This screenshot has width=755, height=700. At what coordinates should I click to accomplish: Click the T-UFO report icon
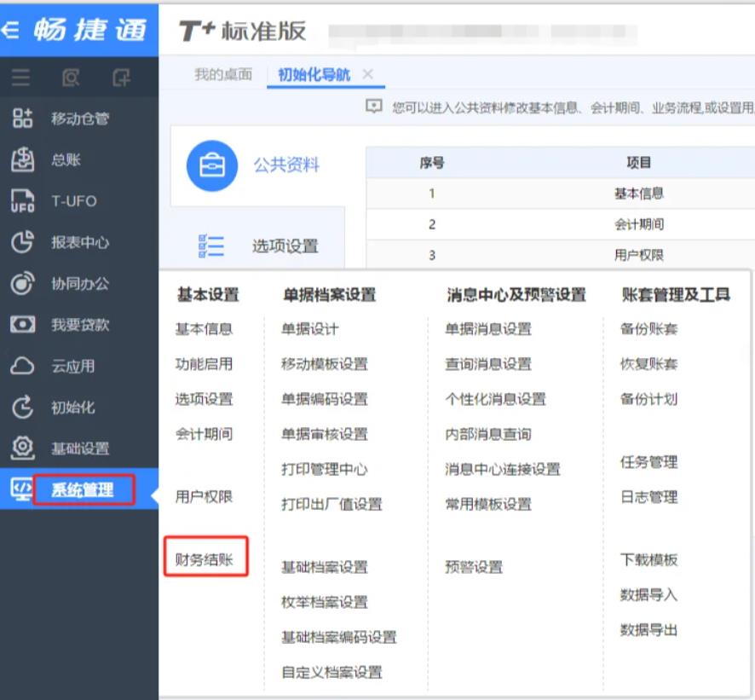(22, 201)
